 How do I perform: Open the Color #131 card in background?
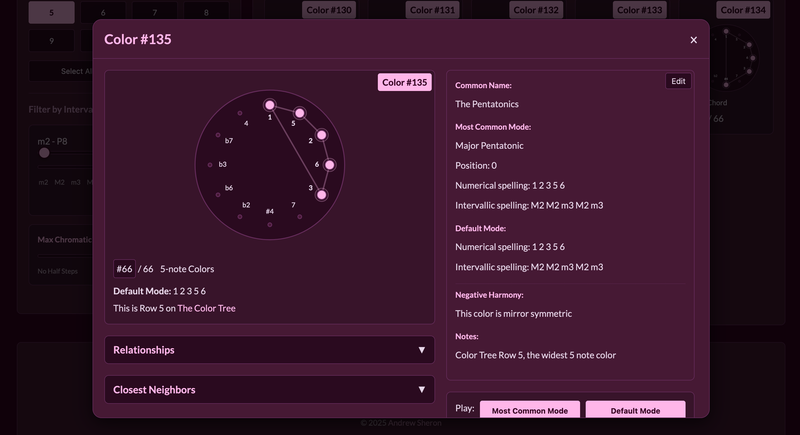point(432,10)
